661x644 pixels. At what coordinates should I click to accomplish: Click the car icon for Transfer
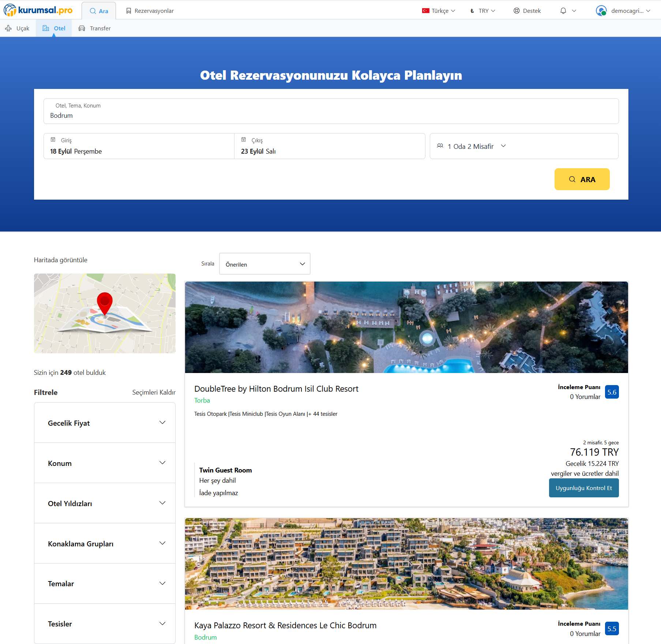(x=82, y=28)
